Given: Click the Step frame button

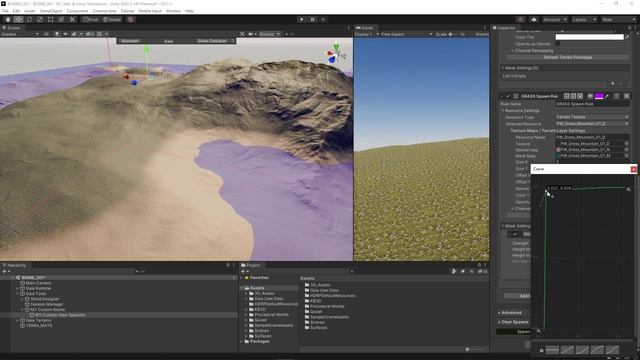Looking at the screenshot, I should [x=324, y=19].
